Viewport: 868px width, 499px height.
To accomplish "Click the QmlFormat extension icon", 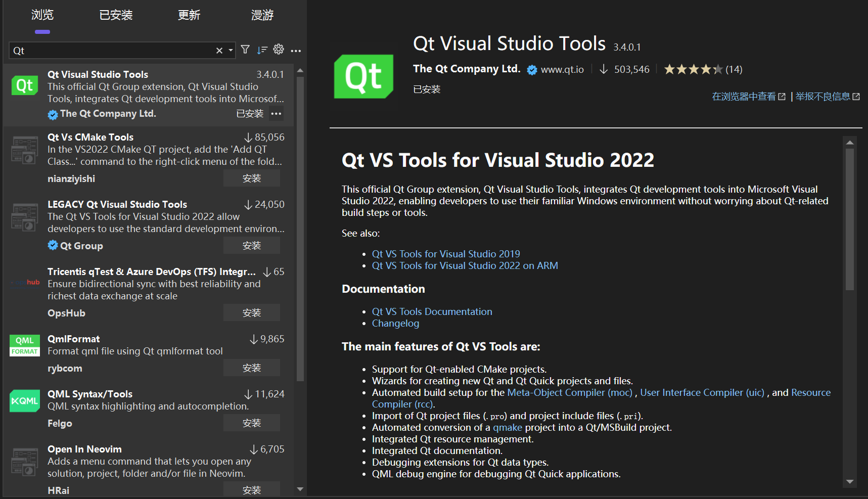I will tap(24, 345).
